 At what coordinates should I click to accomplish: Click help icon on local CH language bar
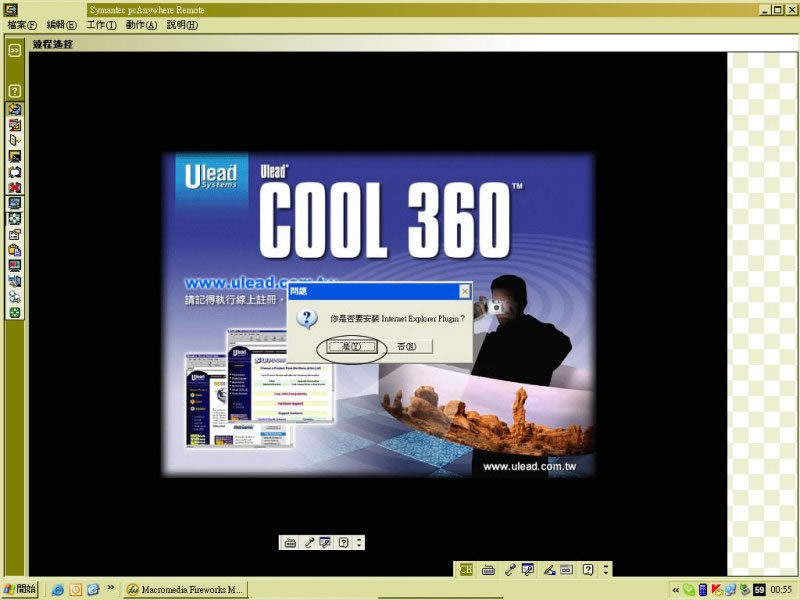588,569
